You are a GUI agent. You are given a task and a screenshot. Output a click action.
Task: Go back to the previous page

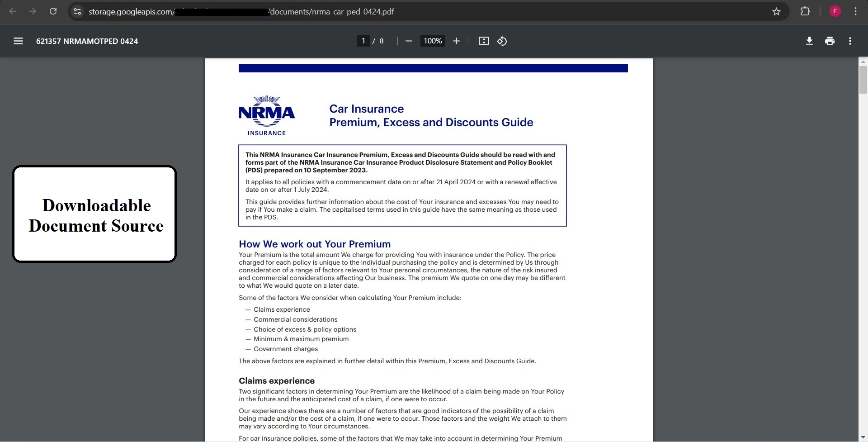tap(13, 11)
